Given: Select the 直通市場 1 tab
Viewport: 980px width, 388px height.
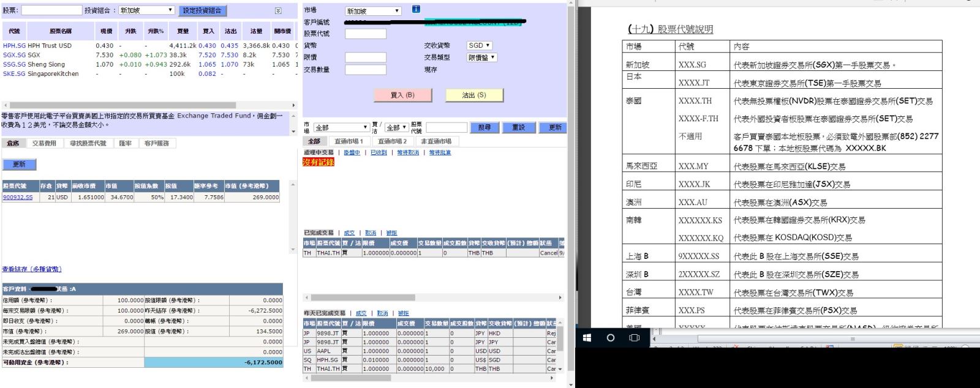Looking at the screenshot, I should [x=349, y=141].
